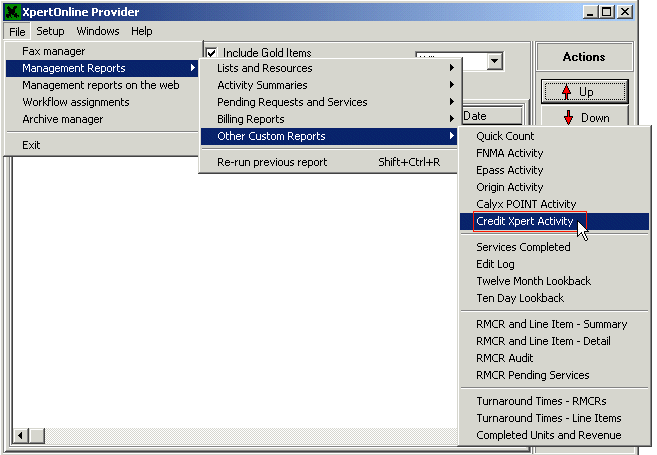The image size is (657, 455).
Task: Expand Pending Requests and Services submenu
Action: (329, 102)
